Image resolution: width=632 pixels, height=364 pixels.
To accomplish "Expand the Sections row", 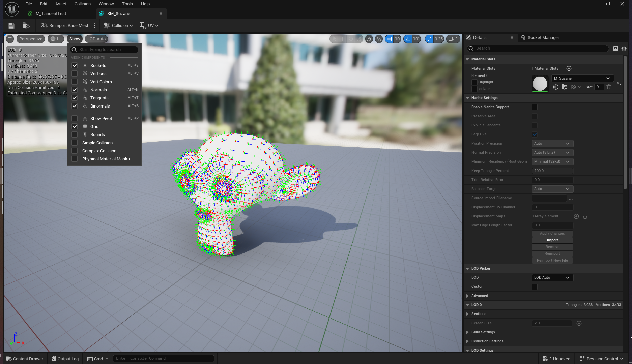I will [x=467, y=314].
